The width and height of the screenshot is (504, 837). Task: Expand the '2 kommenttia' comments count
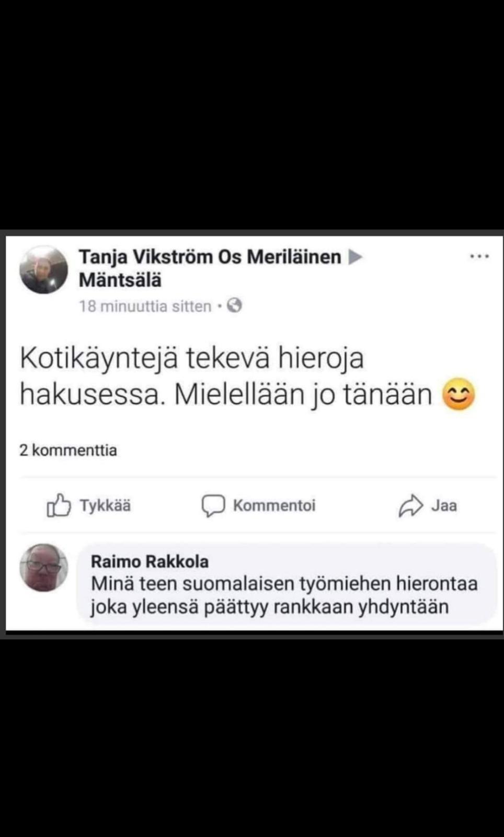point(68,450)
